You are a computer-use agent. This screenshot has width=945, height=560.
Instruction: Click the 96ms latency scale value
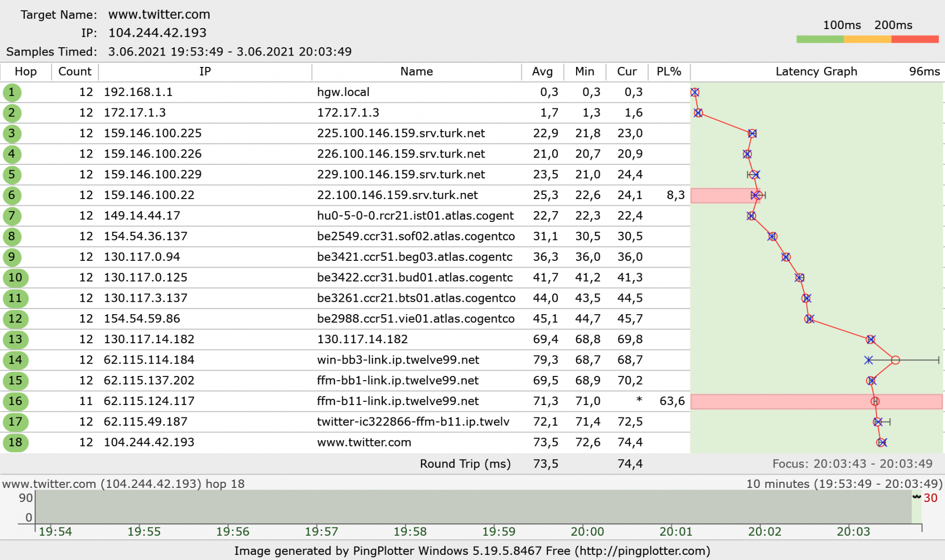(924, 72)
